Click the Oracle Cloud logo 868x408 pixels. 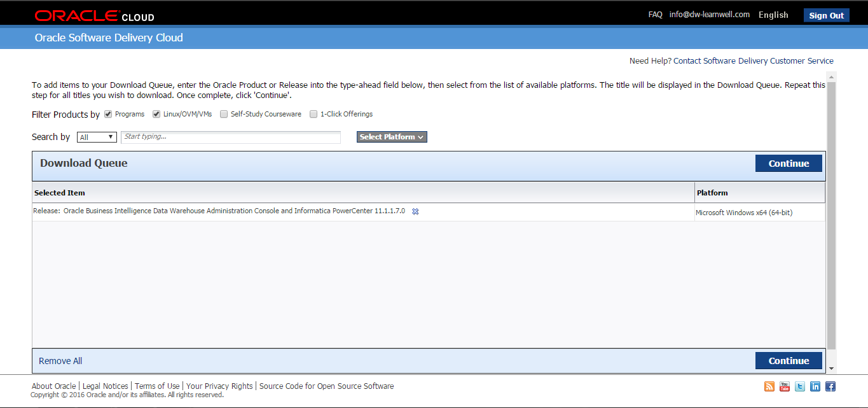(94, 15)
